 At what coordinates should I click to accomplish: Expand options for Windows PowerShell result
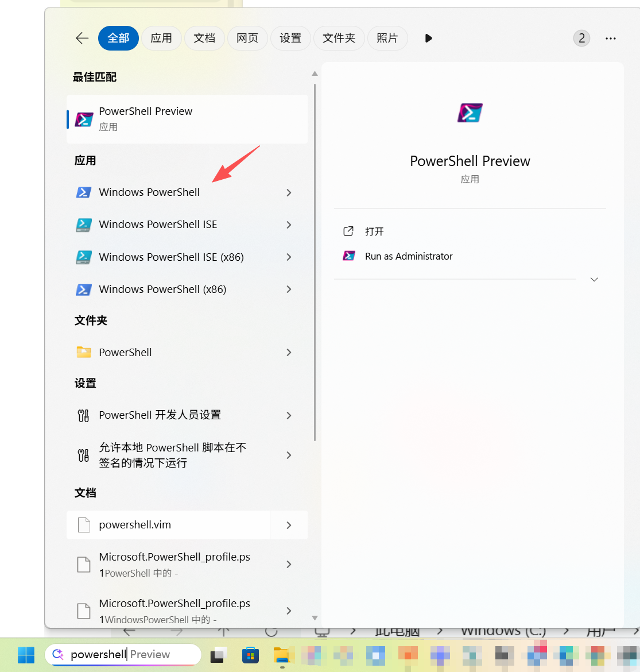(289, 193)
